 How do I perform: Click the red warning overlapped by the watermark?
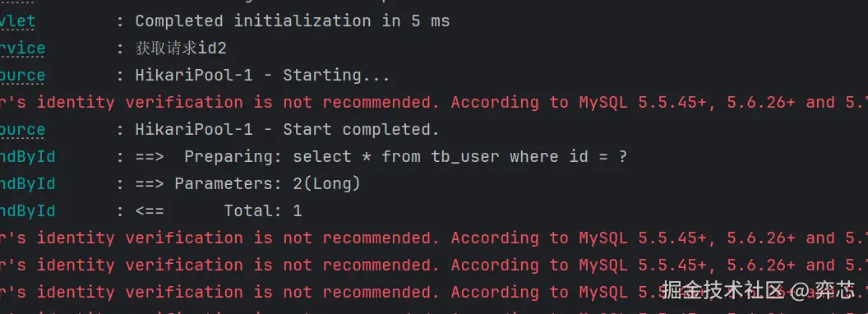pos(434,292)
